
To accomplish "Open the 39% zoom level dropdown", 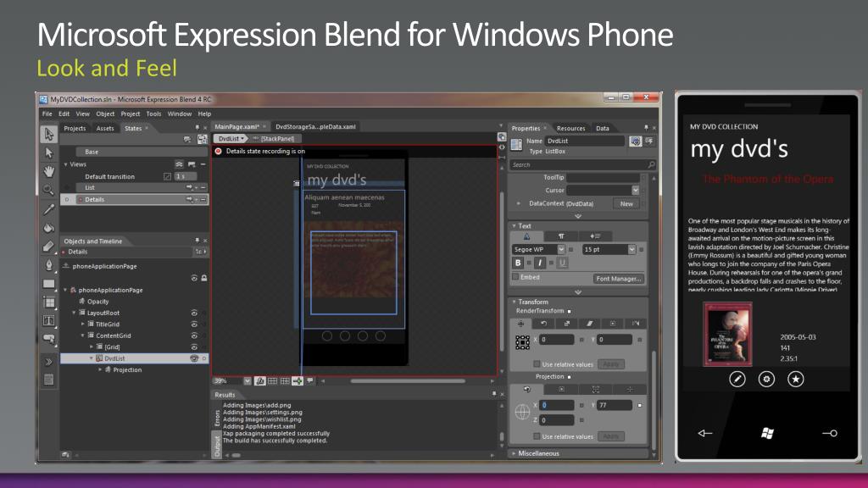I will tap(248, 381).
